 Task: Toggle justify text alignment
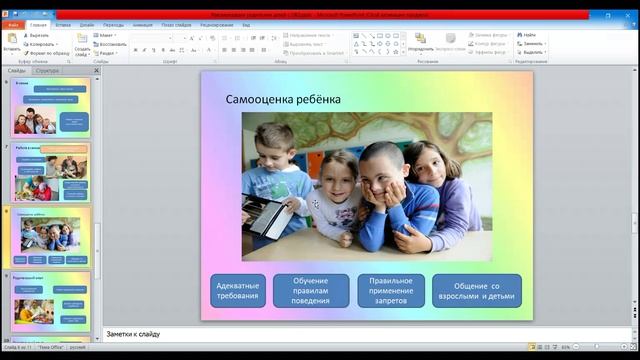(252, 50)
